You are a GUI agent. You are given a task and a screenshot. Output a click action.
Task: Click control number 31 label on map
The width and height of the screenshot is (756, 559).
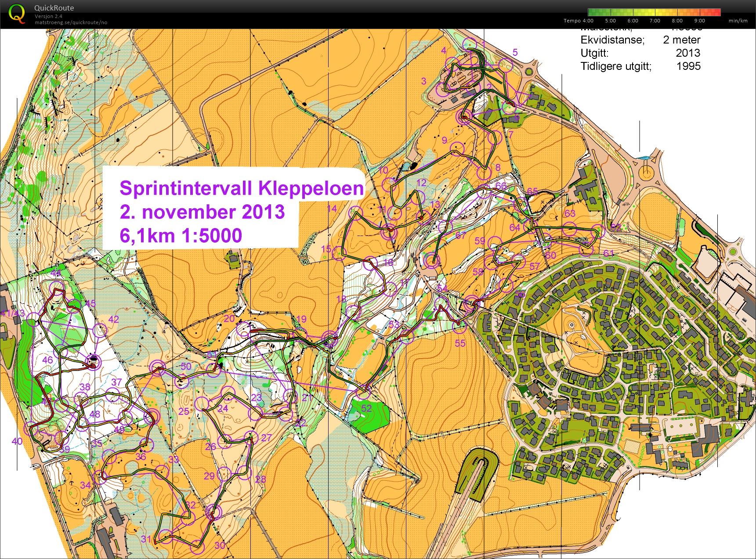(x=146, y=539)
